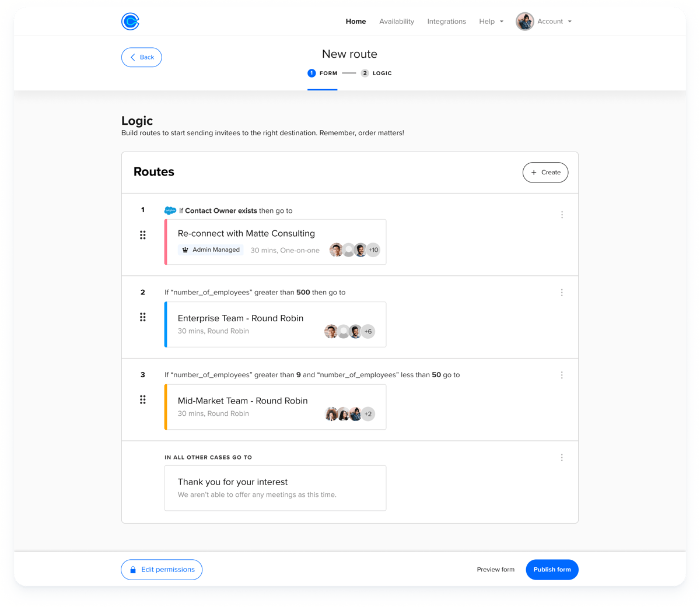Image resolution: width=700 pixels, height=607 pixels.
Task: Click first host avatar on Enterprise Team card
Action: 331,332
